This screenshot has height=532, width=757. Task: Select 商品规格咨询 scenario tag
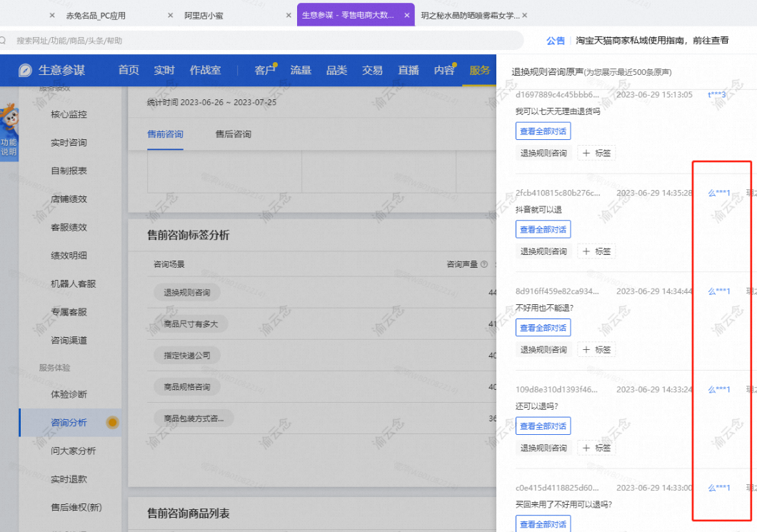coord(187,387)
